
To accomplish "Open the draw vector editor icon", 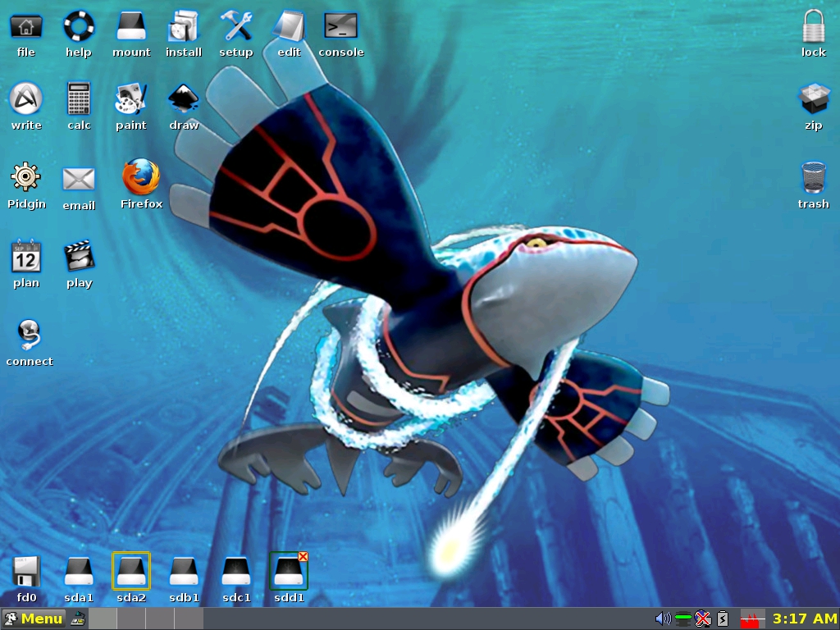I will tap(184, 100).
